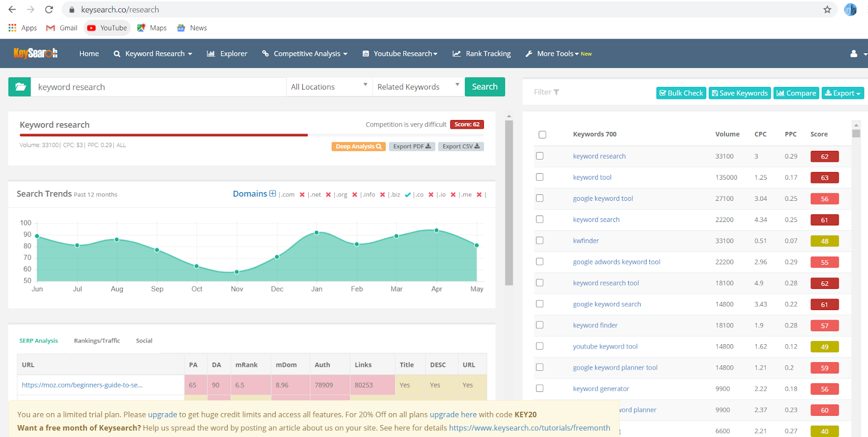The height and width of the screenshot is (437, 868).
Task: Go back using browser back arrow
Action: coord(12,9)
